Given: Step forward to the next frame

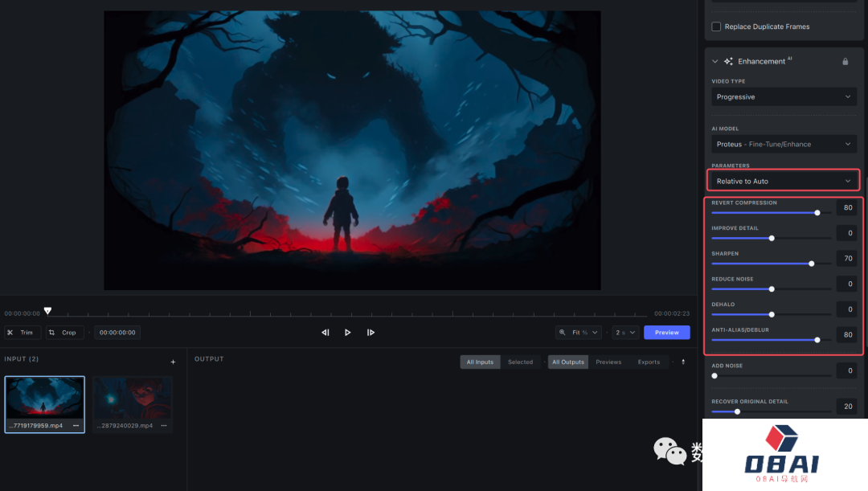Looking at the screenshot, I should 371,332.
